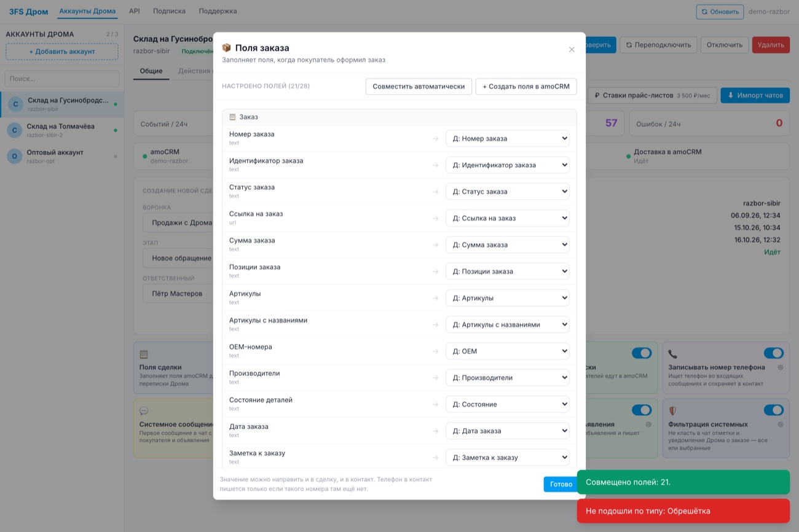Image resolution: width=799 pixels, height=532 pixels.
Task: Click the Отключить button
Action: click(x=725, y=45)
